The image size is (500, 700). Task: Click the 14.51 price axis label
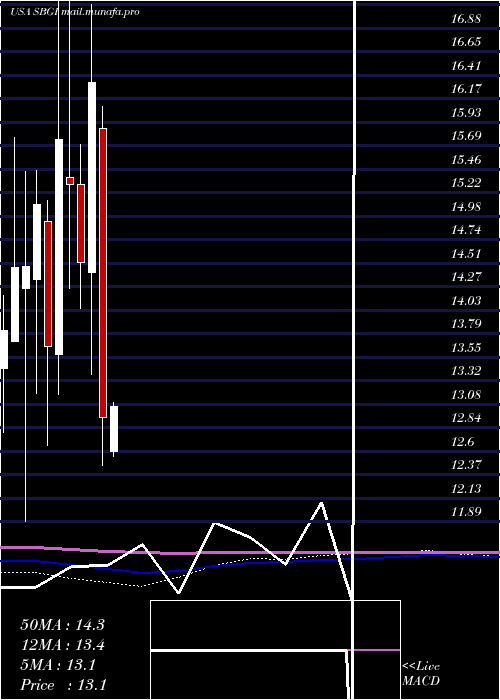(466, 253)
